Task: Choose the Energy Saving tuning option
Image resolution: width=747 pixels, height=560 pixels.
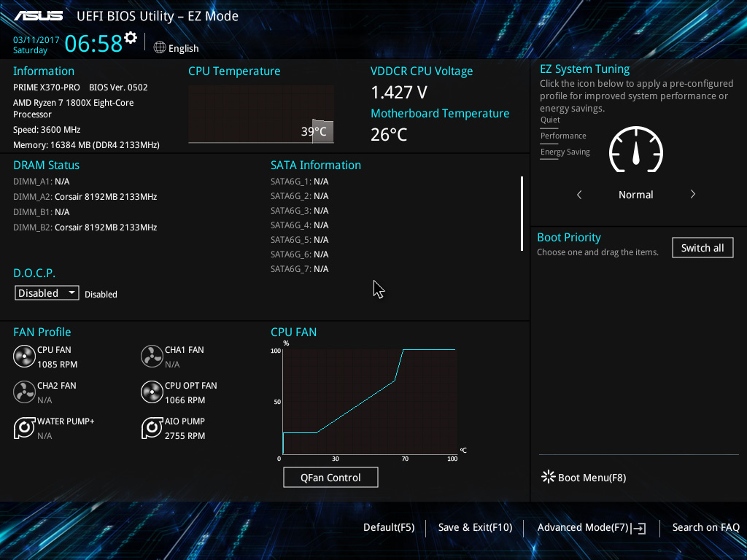Action: click(565, 152)
